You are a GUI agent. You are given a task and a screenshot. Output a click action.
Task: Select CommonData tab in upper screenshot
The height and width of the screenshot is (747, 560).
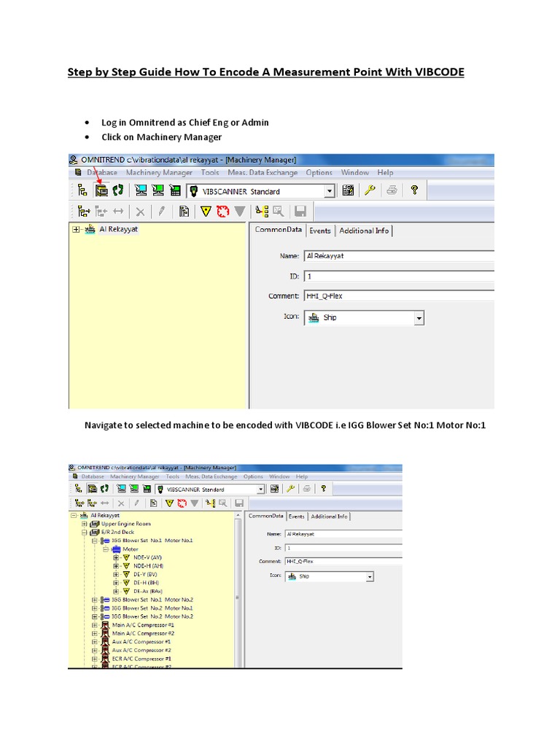click(x=278, y=230)
